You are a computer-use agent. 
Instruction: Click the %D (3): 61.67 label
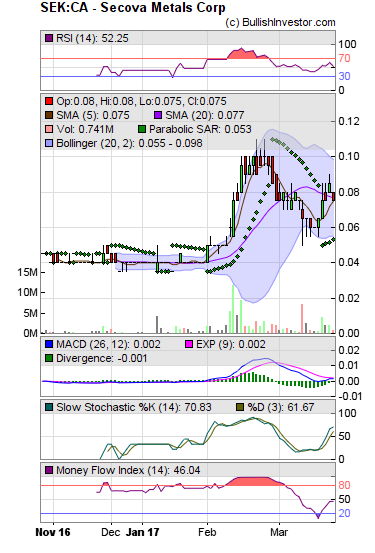pos(280,408)
